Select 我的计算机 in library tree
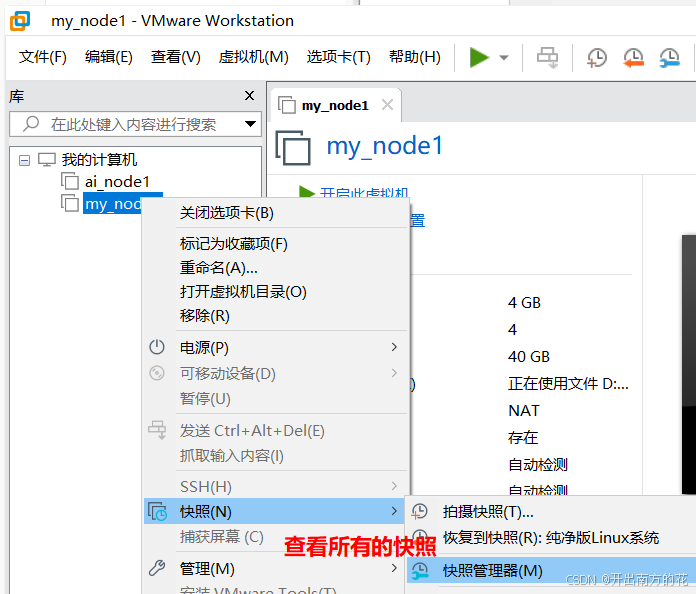Image resolution: width=696 pixels, height=594 pixels. point(99,160)
